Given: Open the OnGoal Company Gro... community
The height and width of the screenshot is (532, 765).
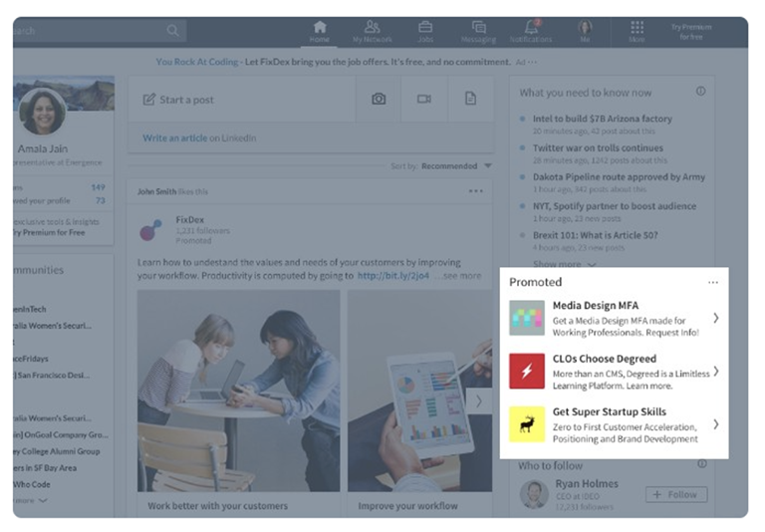Looking at the screenshot, I should coord(61,435).
